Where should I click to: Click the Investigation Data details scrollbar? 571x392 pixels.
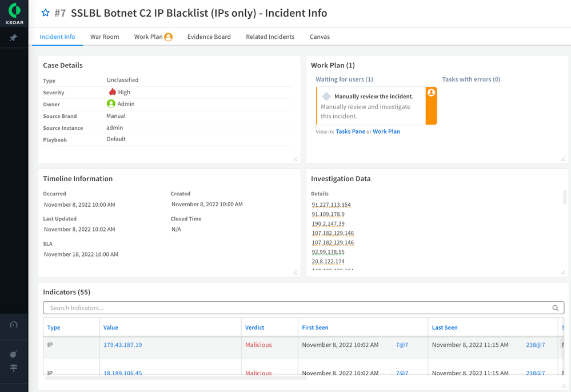pos(565,197)
